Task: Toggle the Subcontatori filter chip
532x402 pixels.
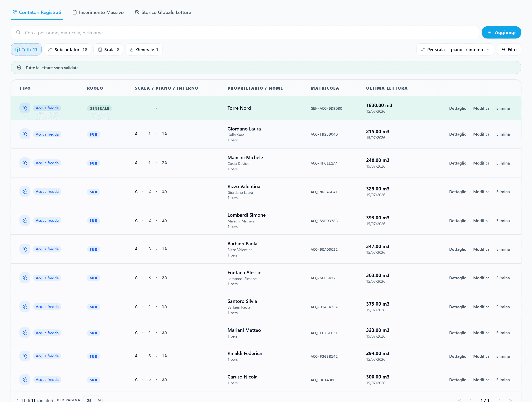Action: pos(68,50)
